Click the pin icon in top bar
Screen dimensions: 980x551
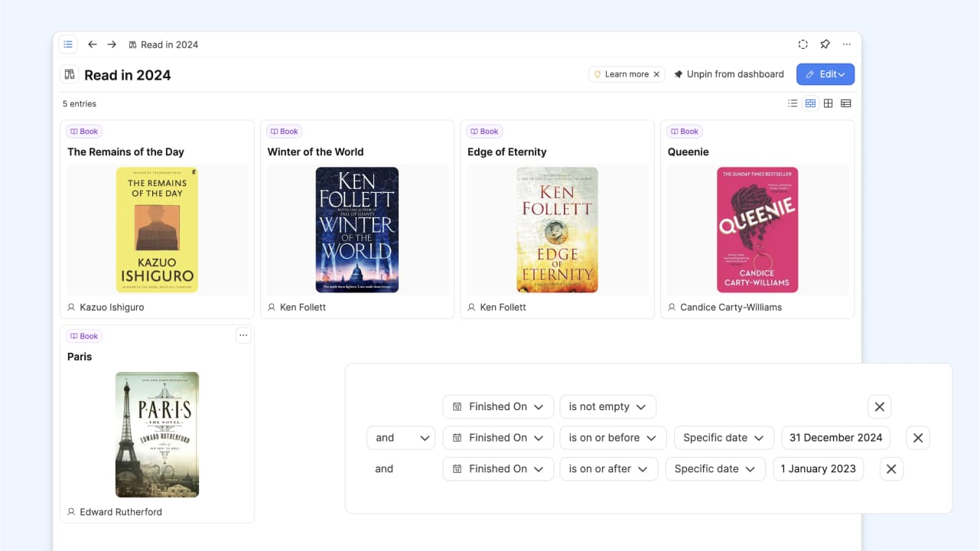point(825,44)
